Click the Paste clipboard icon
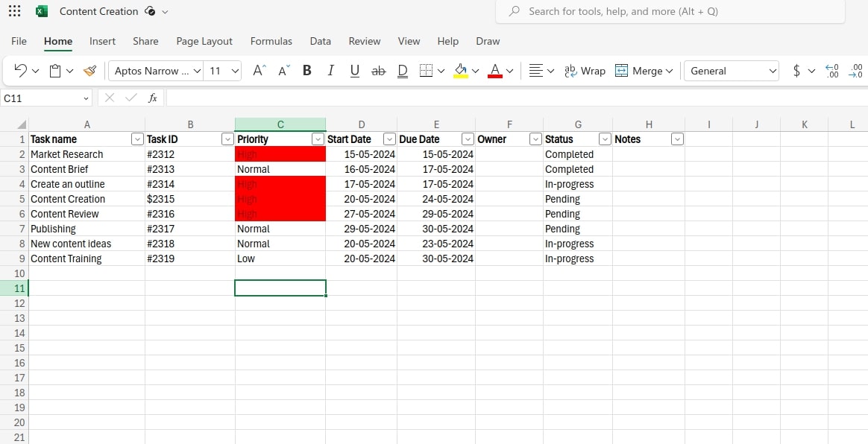Image resolution: width=868 pixels, height=444 pixels. 54,71
